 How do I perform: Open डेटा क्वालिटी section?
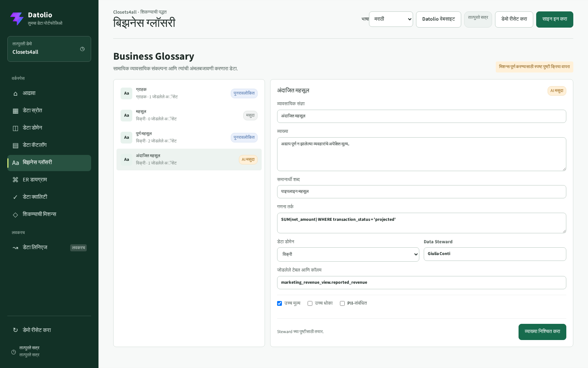[x=49, y=197]
